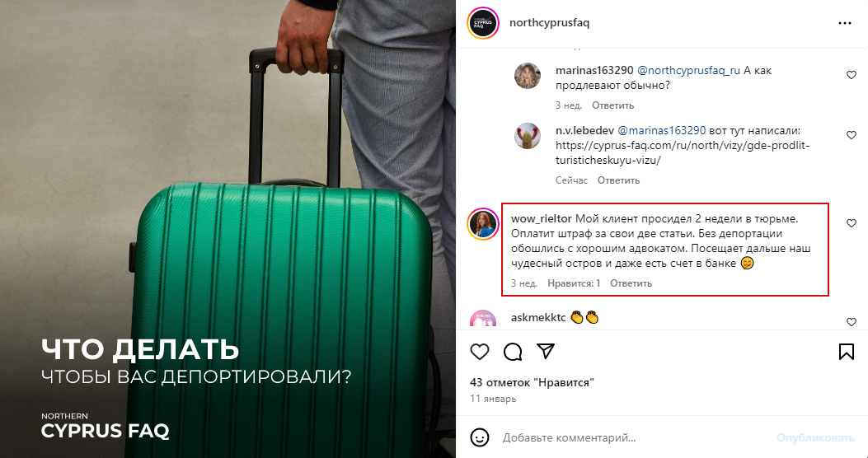Share post via paper plane icon
Viewport: 868px width, 458px height.
point(546,351)
